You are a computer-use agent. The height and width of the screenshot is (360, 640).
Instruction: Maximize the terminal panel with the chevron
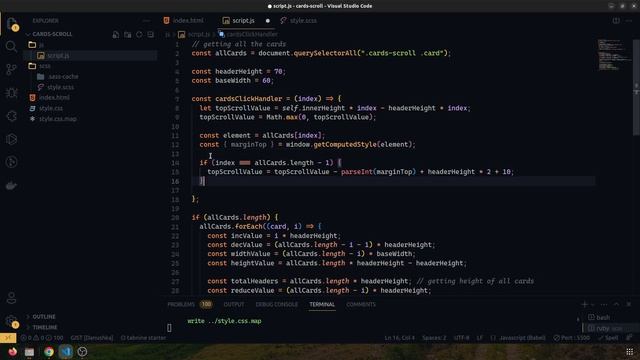[616, 304]
